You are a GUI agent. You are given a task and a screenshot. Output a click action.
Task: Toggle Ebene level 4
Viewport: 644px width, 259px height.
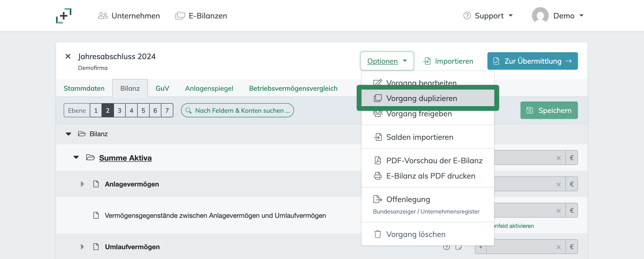[131, 110]
